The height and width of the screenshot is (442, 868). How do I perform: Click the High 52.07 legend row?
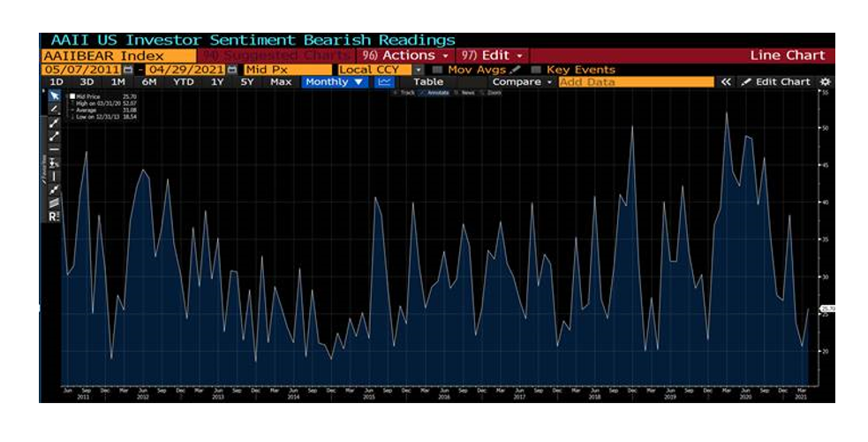tap(103, 103)
